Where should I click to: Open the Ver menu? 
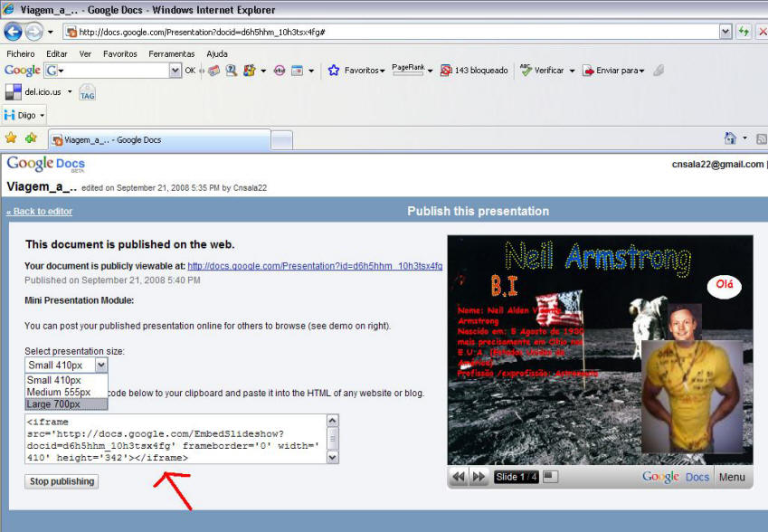click(85, 54)
